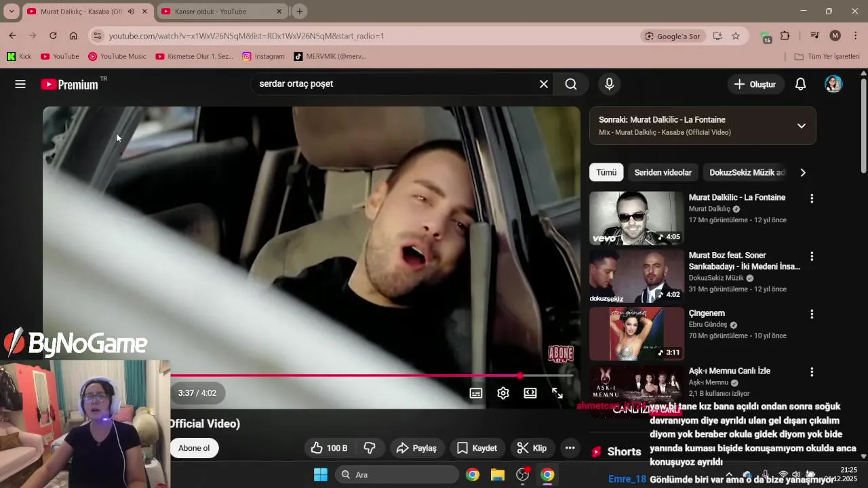Expand the Sonraki mix playlist panel
This screenshot has width=868, height=488.
(x=801, y=125)
